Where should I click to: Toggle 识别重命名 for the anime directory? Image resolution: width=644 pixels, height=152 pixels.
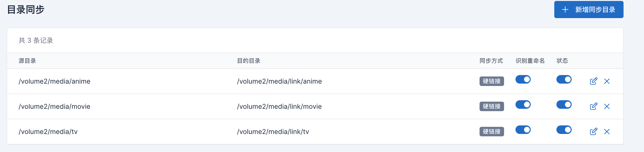coord(523,79)
